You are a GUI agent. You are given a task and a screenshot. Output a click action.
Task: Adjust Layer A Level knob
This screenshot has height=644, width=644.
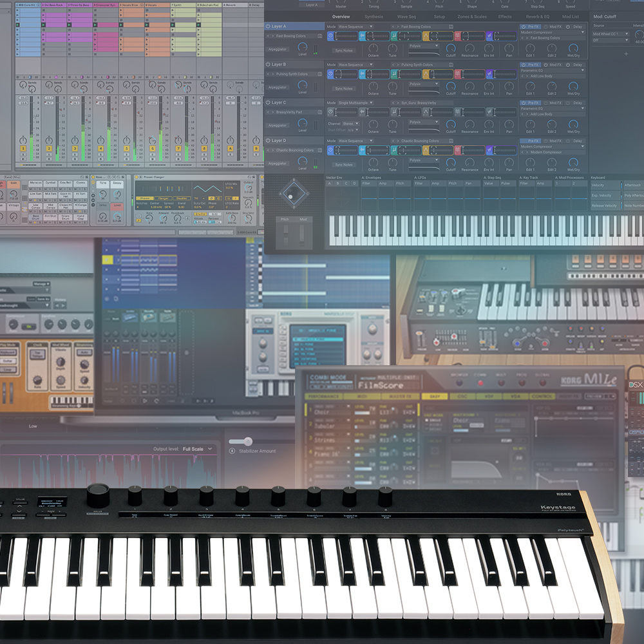pyautogui.click(x=302, y=47)
